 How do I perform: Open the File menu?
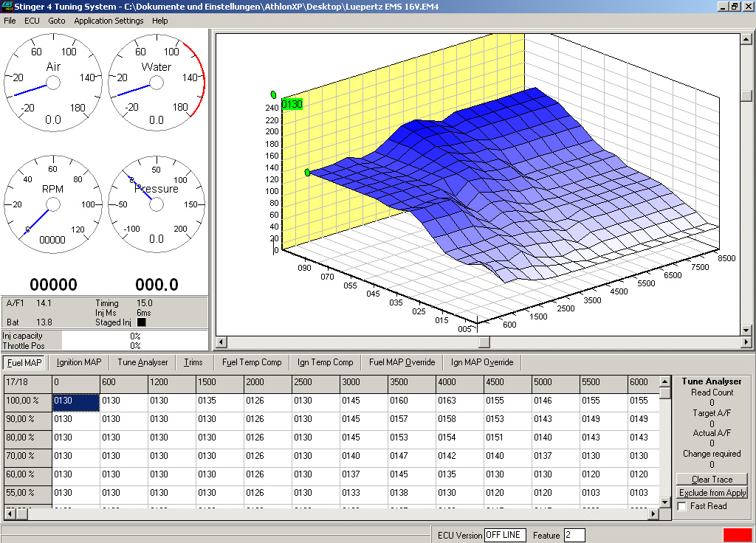tap(10, 21)
